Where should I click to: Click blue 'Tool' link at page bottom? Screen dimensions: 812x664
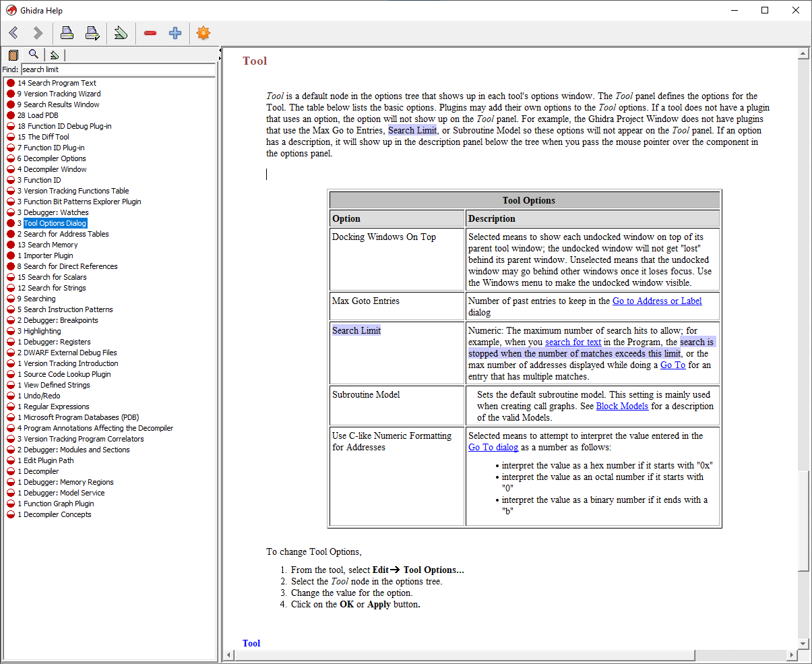251,643
